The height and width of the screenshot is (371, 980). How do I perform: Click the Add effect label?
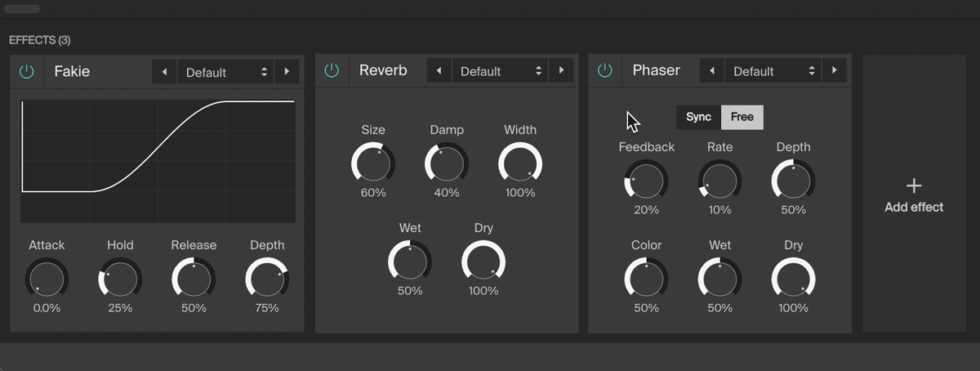tap(914, 208)
